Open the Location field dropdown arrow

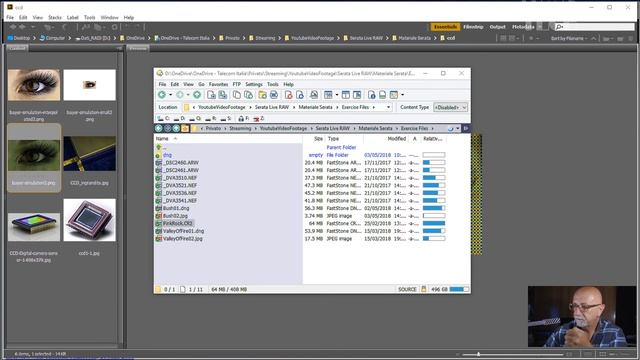(388, 107)
